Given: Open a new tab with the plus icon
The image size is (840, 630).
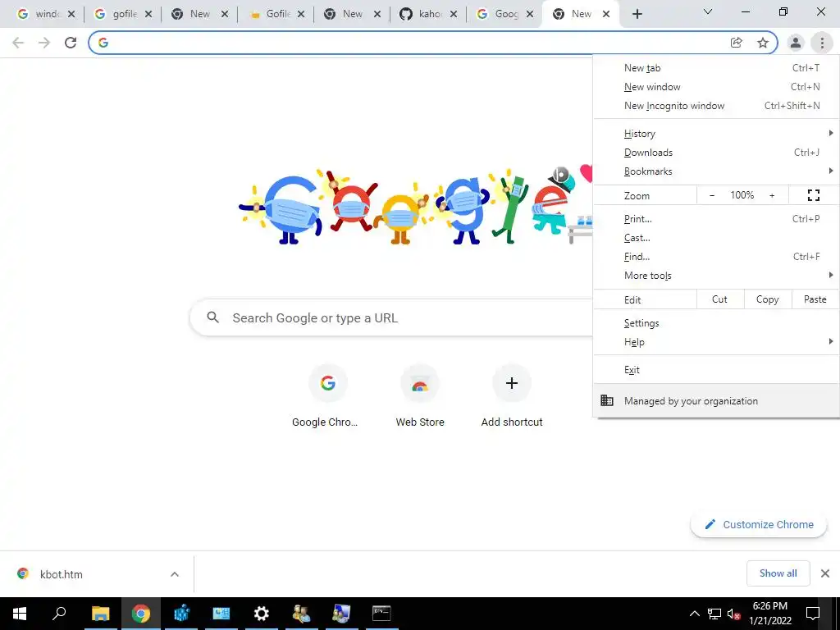Looking at the screenshot, I should (637, 15).
